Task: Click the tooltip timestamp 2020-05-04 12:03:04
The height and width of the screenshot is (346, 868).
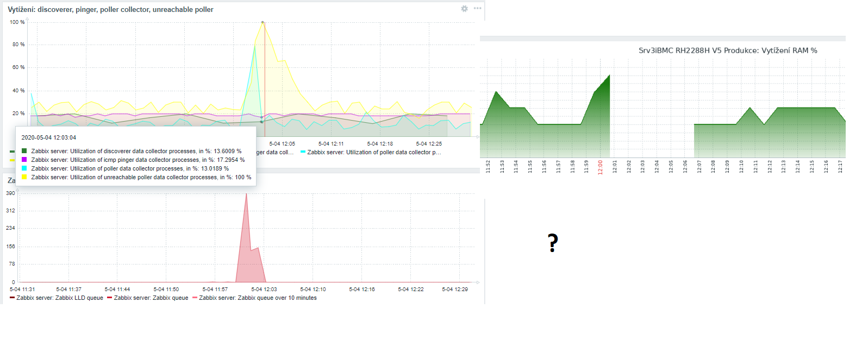Action: pos(49,137)
